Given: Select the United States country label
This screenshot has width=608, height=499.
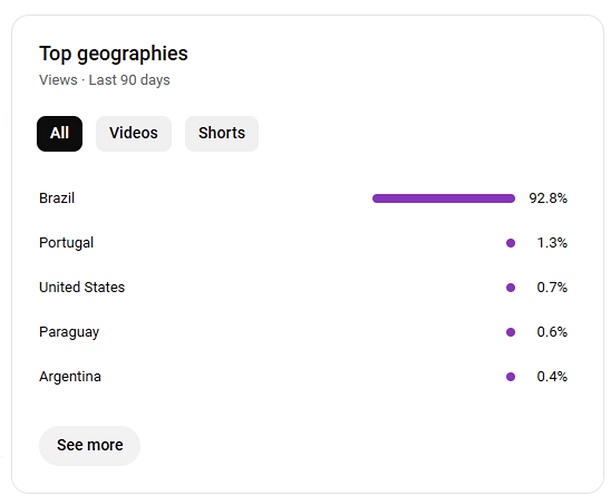Looking at the screenshot, I should pyautogui.click(x=82, y=288).
